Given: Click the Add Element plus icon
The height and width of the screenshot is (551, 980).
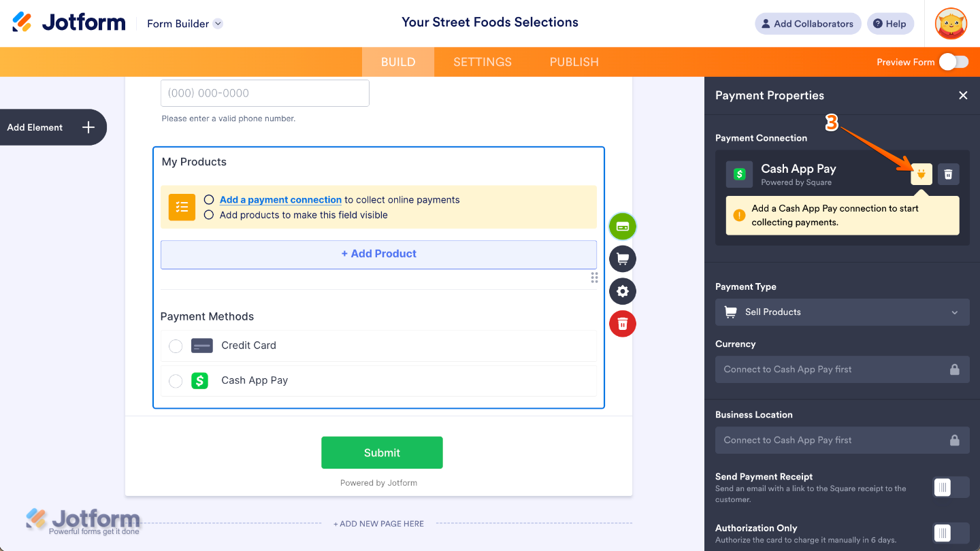Looking at the screenshot, I should pos(88,127).
